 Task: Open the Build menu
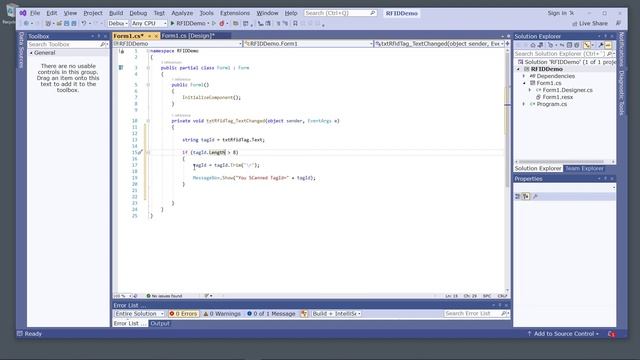[x=116, y=13]
